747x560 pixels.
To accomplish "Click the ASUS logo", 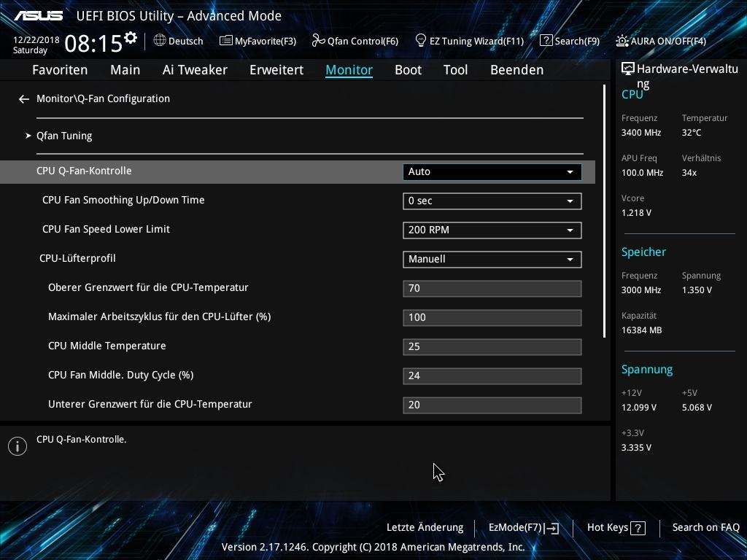I will tap(39, 16).
